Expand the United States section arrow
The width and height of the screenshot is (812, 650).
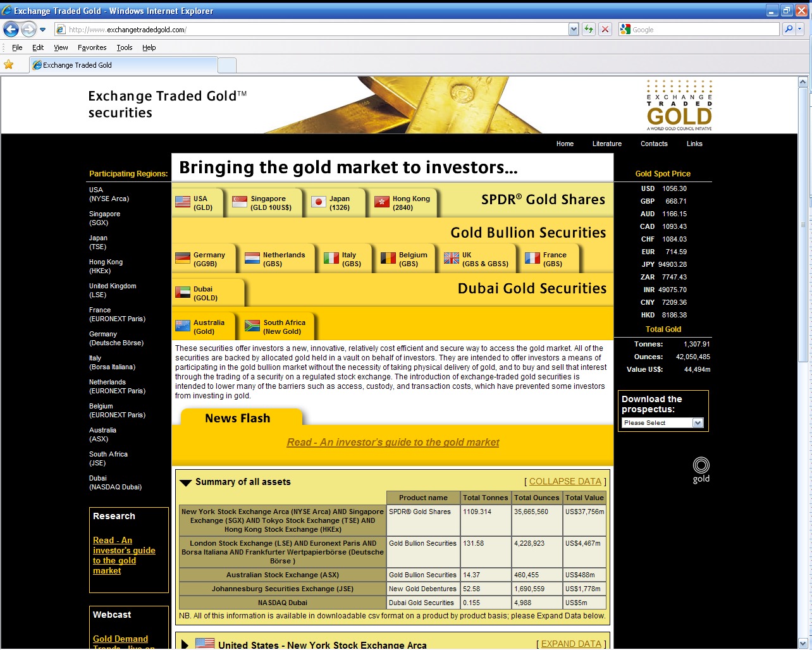[x=185, y=644]
